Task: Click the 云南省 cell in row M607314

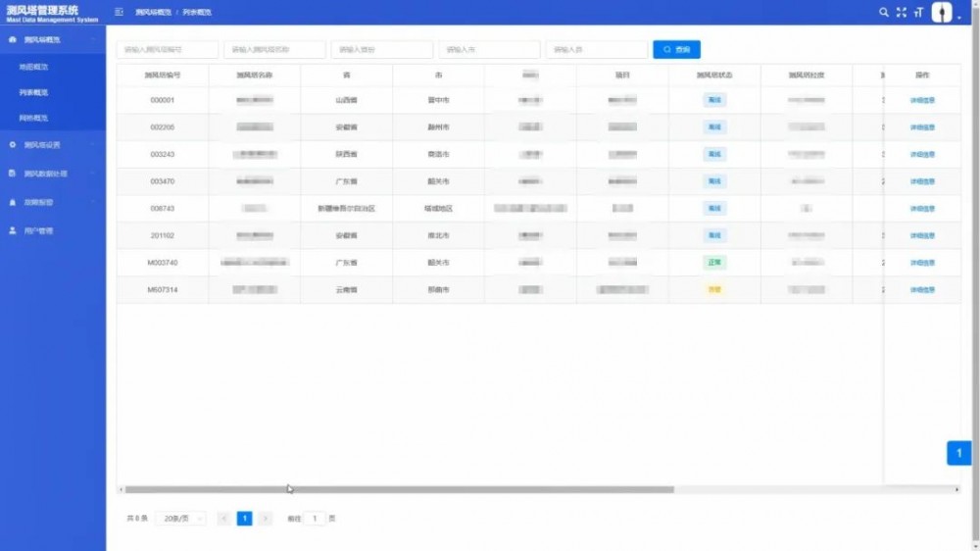Action: point(346,289)
